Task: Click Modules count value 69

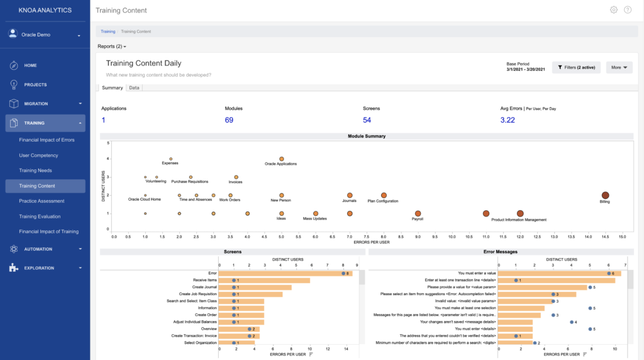Action: [229, 120]
